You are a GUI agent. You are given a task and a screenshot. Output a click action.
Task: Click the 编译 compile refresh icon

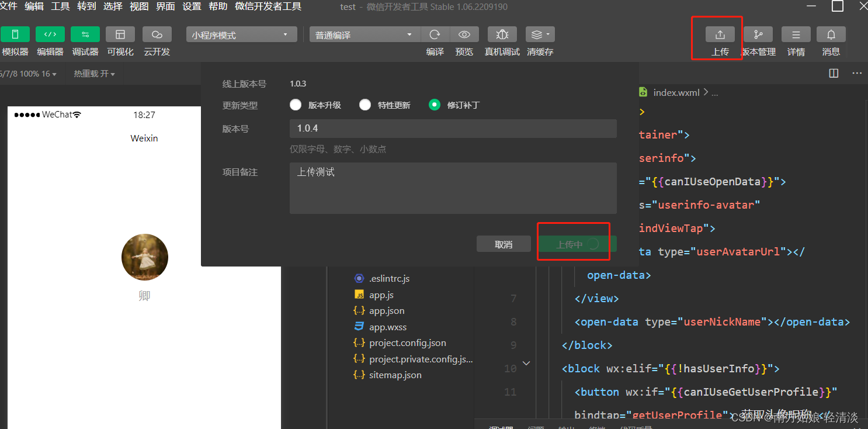coord(435,34)
